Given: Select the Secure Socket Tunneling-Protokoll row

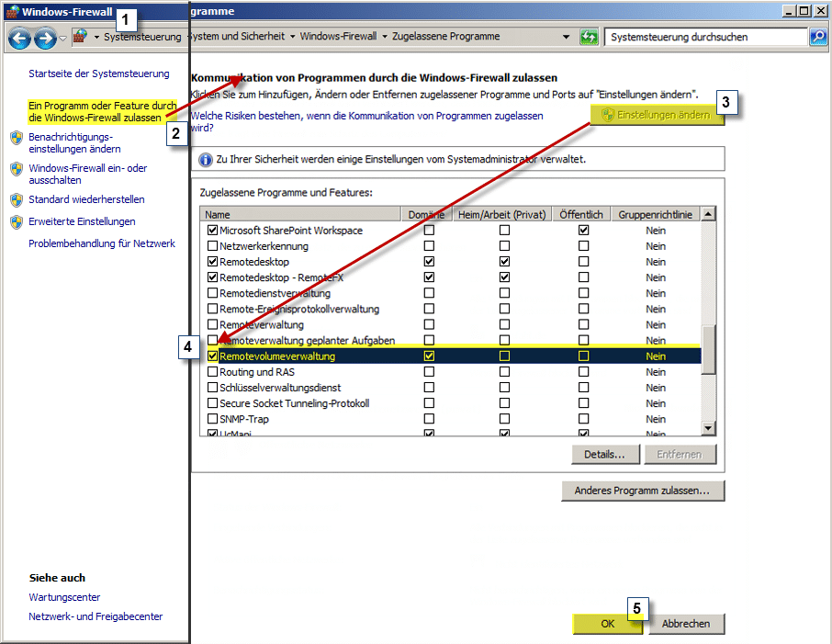Looking at the screenshot, I should 451,403.
